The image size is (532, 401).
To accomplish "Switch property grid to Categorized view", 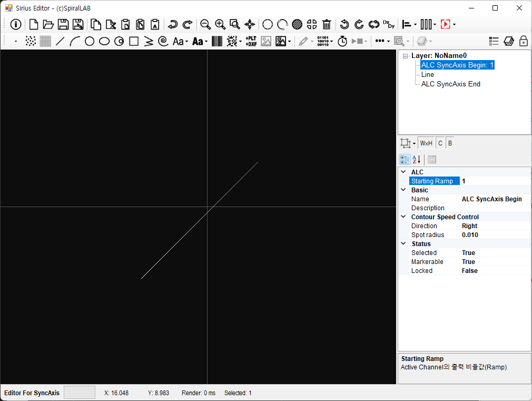I will click(x=405, y=160).
